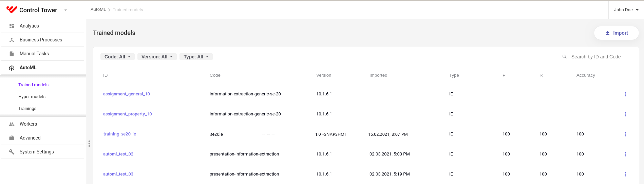Click the Advanced briefcase icon
This screenshot has width=644, height=184.
(x=12, y=138)
